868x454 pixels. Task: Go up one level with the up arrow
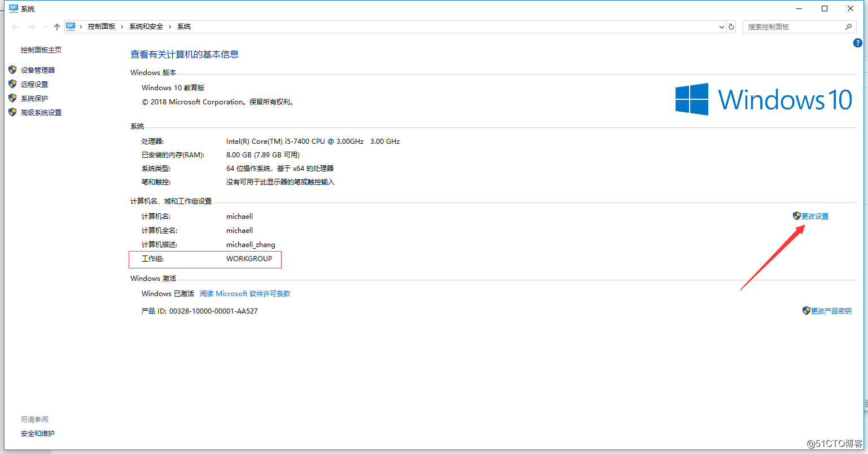(x=57, y=27)
